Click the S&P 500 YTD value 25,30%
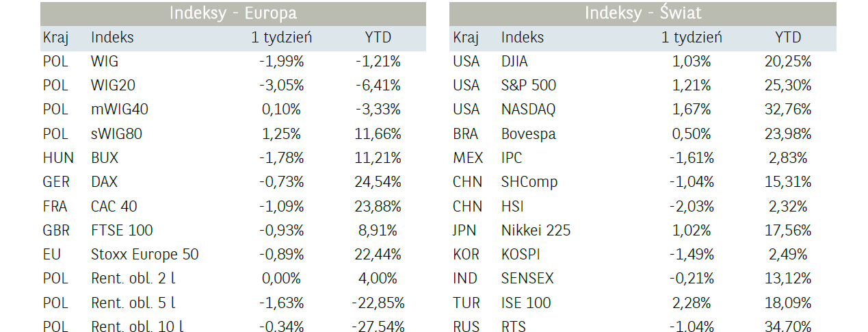This screenshot has height=332, width=868. [x=788, y=86]
